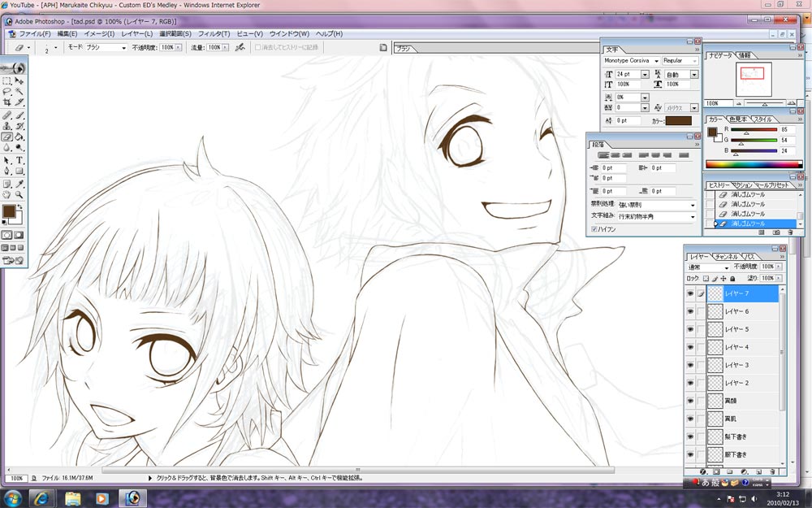Viewport: 812px width, 508px height.
Task: Select the Lasso tool
Action: (6, 92)
